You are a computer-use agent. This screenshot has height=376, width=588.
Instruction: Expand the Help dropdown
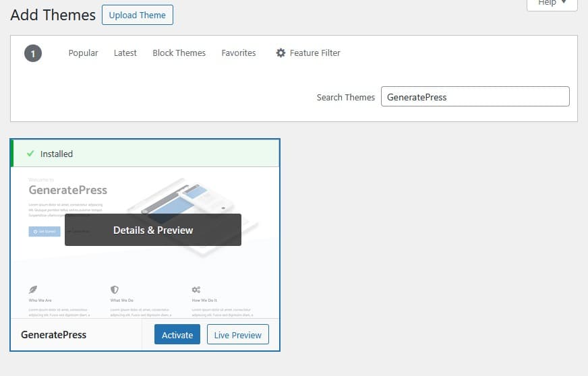coord(551,3)
